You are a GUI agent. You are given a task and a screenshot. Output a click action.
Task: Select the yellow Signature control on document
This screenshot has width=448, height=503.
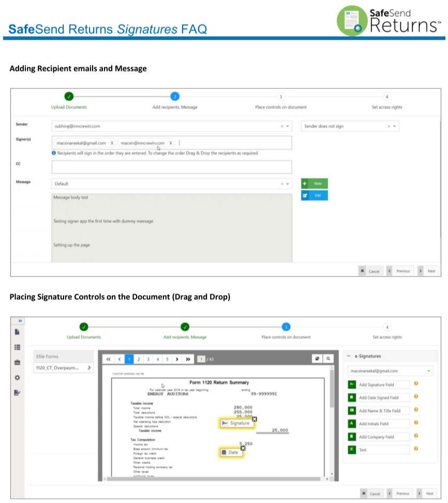tap(237, 423)
